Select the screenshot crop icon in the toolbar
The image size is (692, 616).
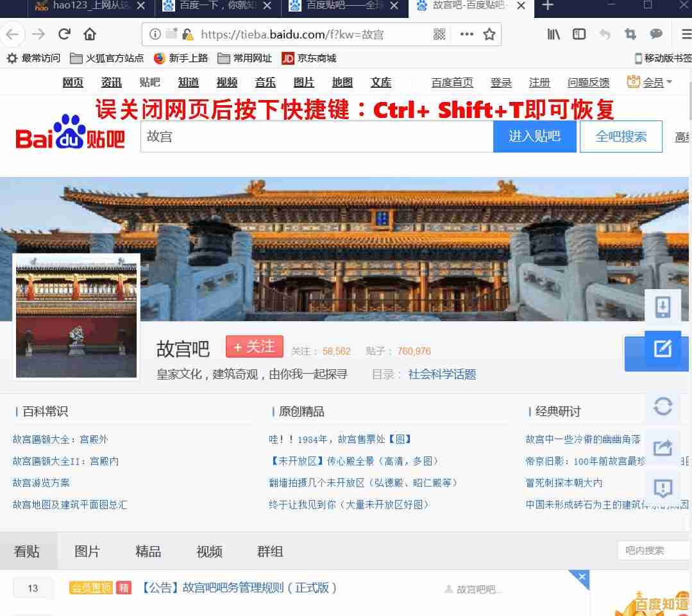point(630,34)
